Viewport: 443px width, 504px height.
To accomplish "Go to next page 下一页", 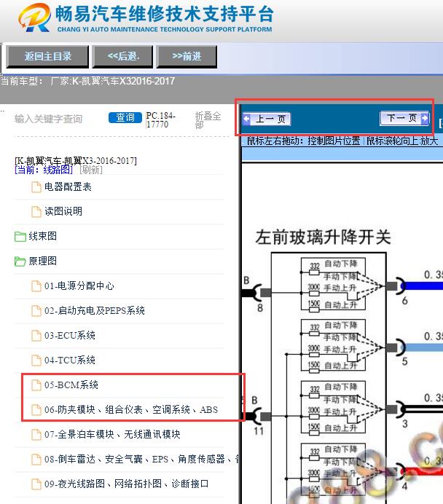I will pos(404,118).
